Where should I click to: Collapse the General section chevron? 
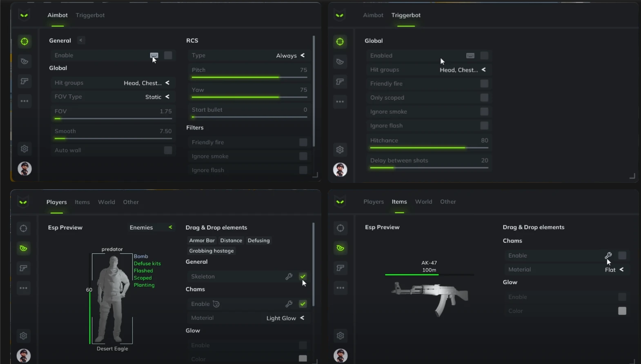81,40
